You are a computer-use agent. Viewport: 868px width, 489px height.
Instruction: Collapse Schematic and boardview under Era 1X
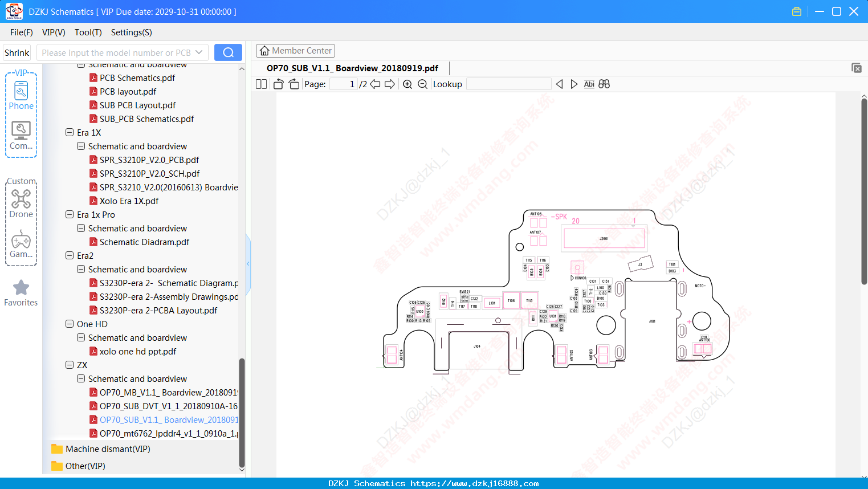[x=81, y=146]
